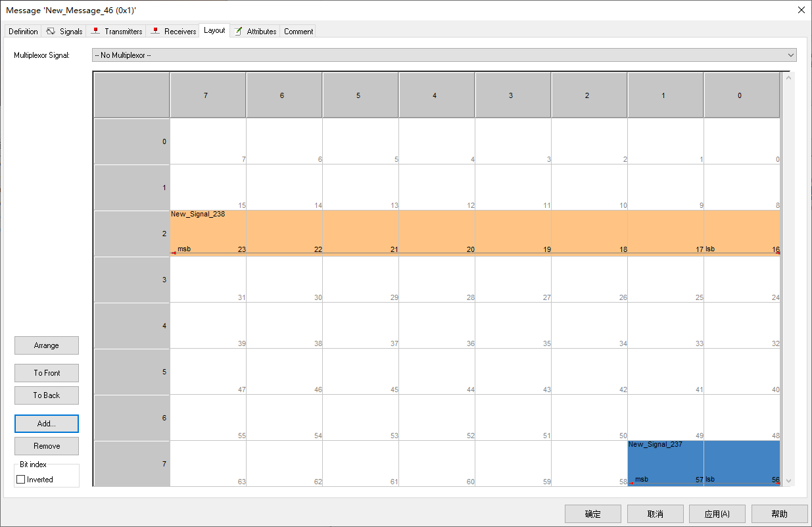Click column header 4
The image size is (812, 527).
coord(437,95)
